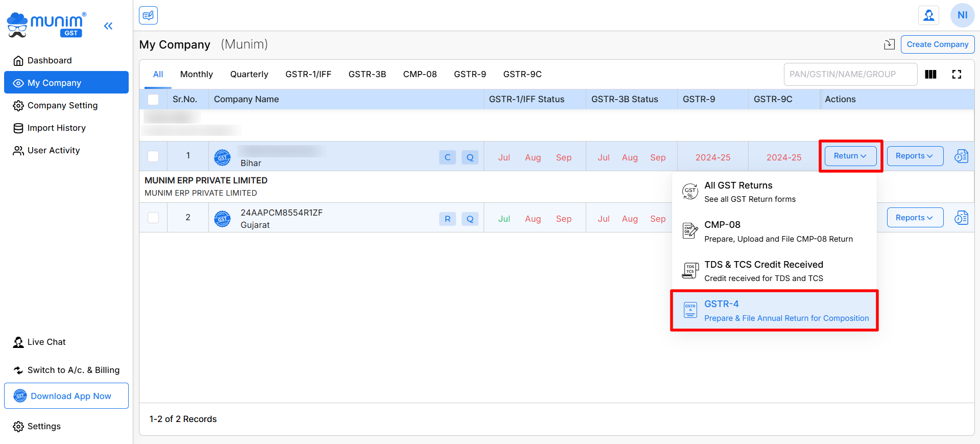Tick the checkbox for row 2 Gujarat

[153, 218]
